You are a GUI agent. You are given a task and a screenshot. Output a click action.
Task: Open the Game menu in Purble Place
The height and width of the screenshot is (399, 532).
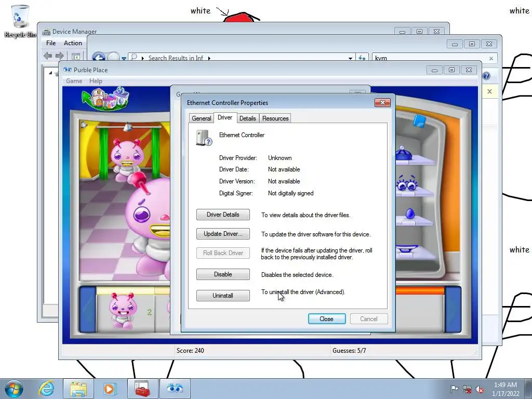pyautogui.click(x=74, y=81)
